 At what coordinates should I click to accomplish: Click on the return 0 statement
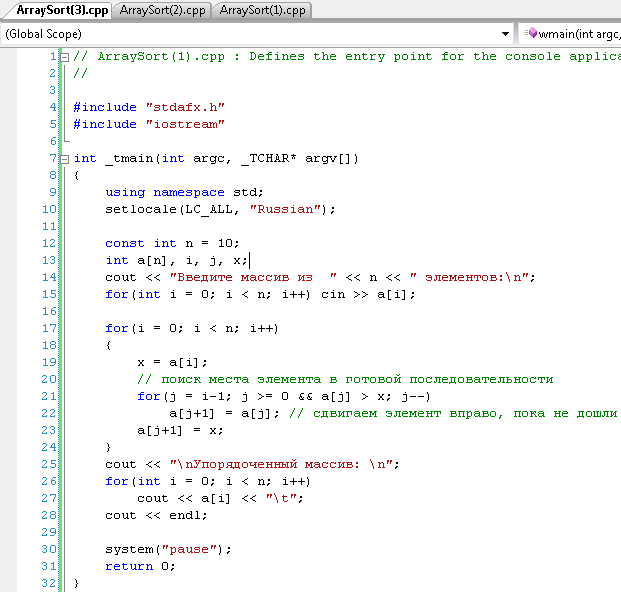coord(140,566)
